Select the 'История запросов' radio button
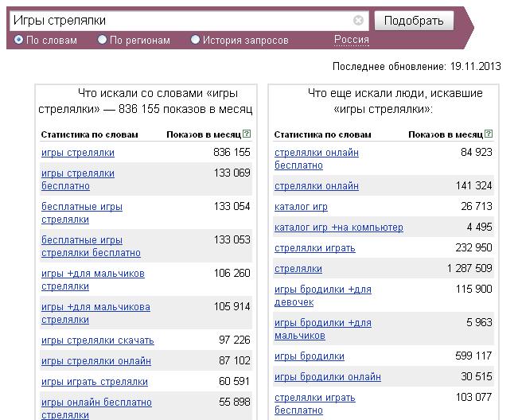 195,40
